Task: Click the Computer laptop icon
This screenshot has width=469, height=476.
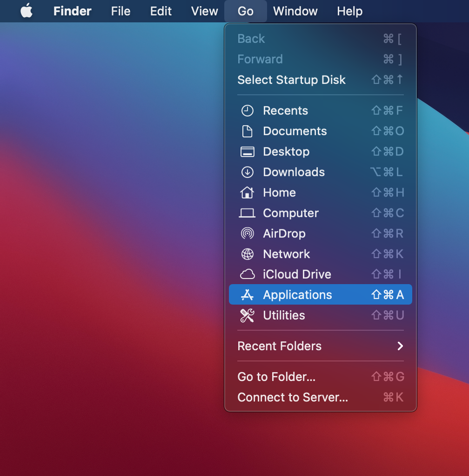Action: coord(247,213)
